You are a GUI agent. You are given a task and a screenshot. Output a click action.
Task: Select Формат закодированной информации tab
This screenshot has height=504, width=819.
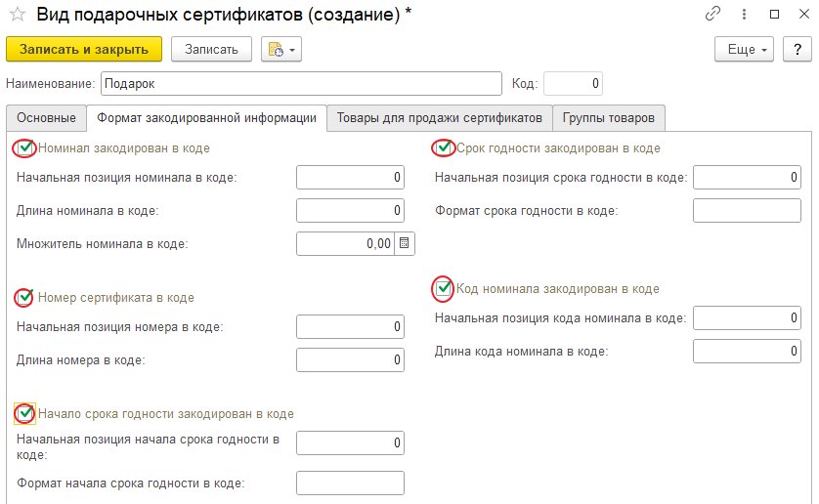tap(207, 118)
